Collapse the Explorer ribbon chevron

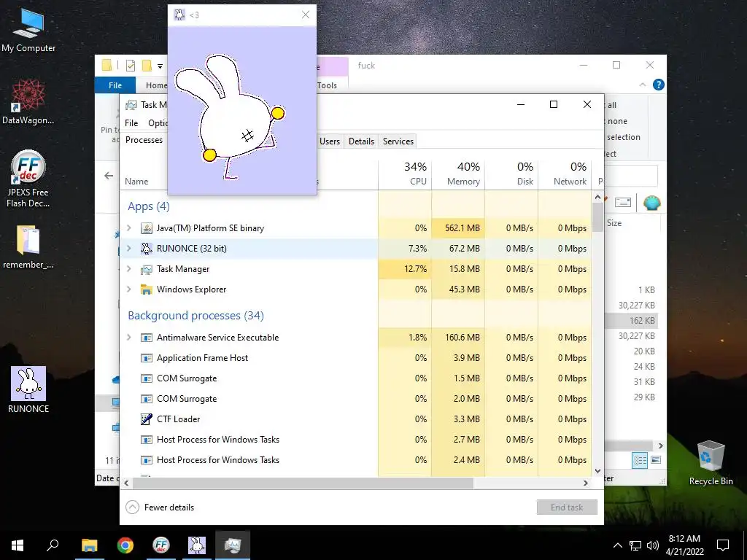[643, 85]
